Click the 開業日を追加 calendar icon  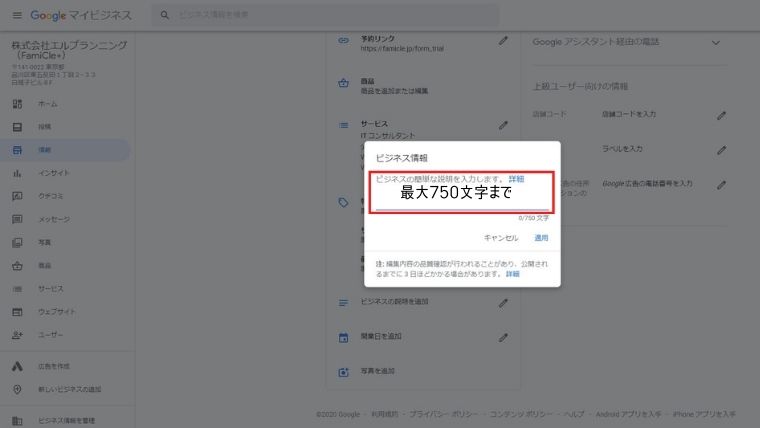[343, 337]
